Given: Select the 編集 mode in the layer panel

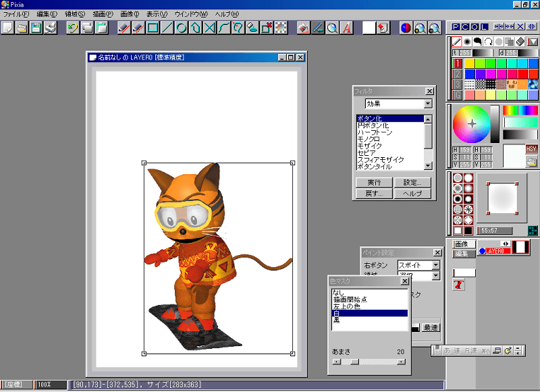Looking at the screenshot, I should (x=464, y=254).
